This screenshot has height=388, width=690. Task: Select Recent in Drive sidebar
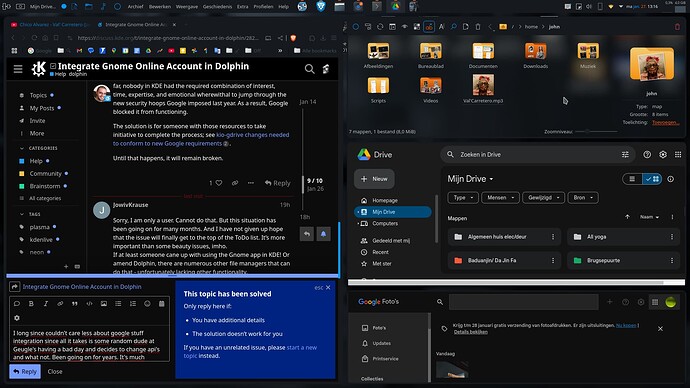[x=380, y=252]
